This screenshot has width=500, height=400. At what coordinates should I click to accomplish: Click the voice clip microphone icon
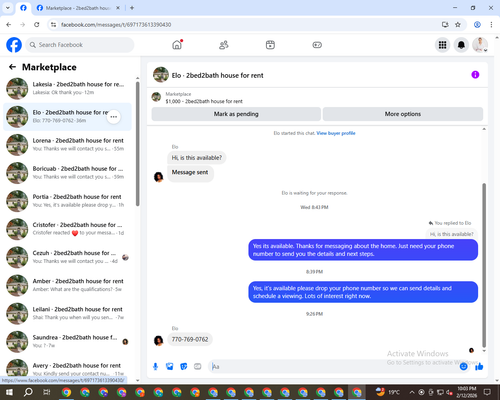[155, 367]
